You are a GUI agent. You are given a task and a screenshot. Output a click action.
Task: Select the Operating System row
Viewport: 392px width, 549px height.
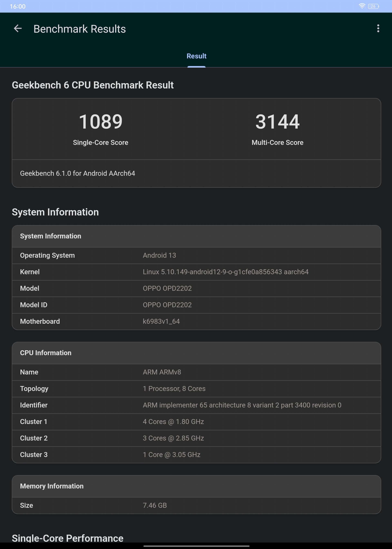196,256
